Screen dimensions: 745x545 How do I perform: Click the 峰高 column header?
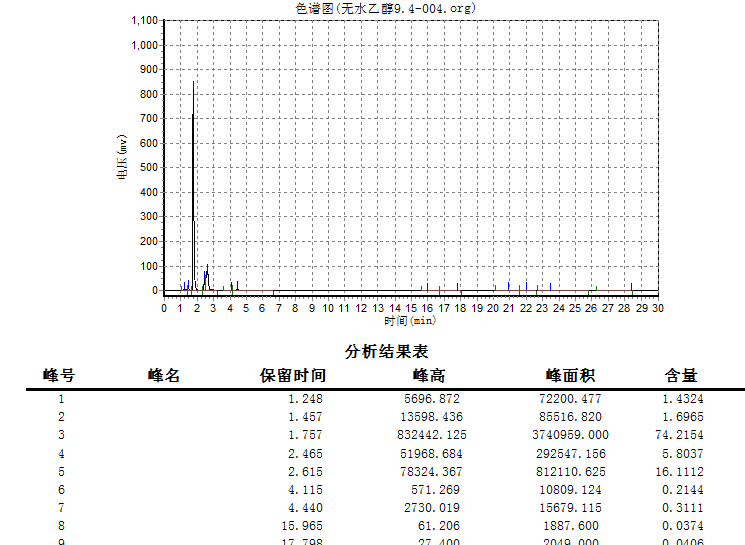(429, 375)
